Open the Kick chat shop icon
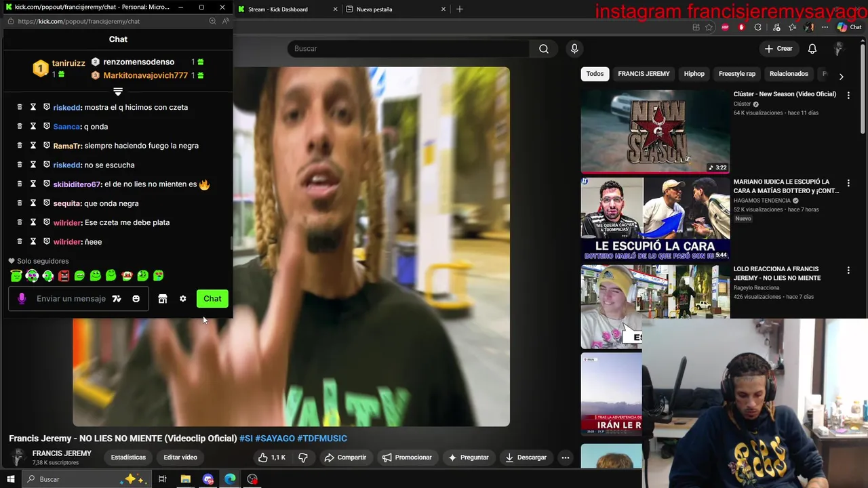This screenshot has width=868, height=488. [x=163, y=299]
